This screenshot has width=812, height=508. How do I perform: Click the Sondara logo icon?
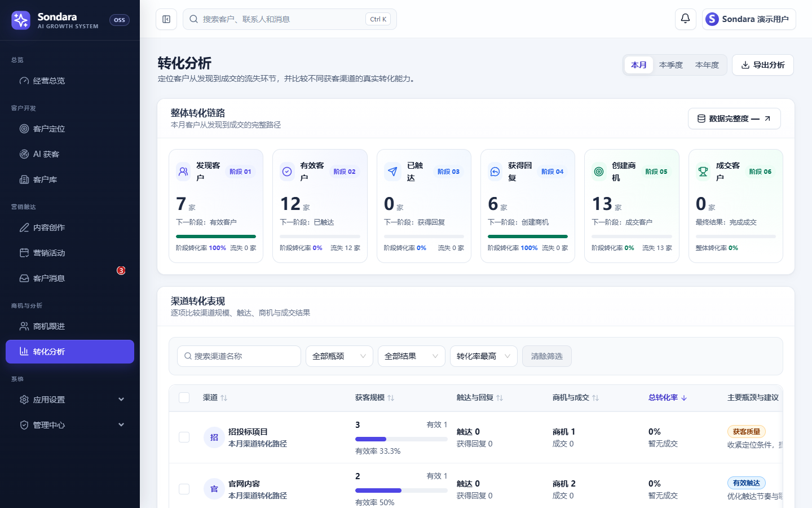[x=21, y=20]
